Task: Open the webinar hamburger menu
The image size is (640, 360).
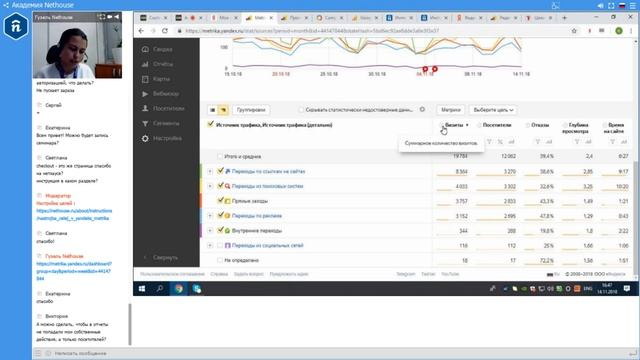Action: (632, 6)
